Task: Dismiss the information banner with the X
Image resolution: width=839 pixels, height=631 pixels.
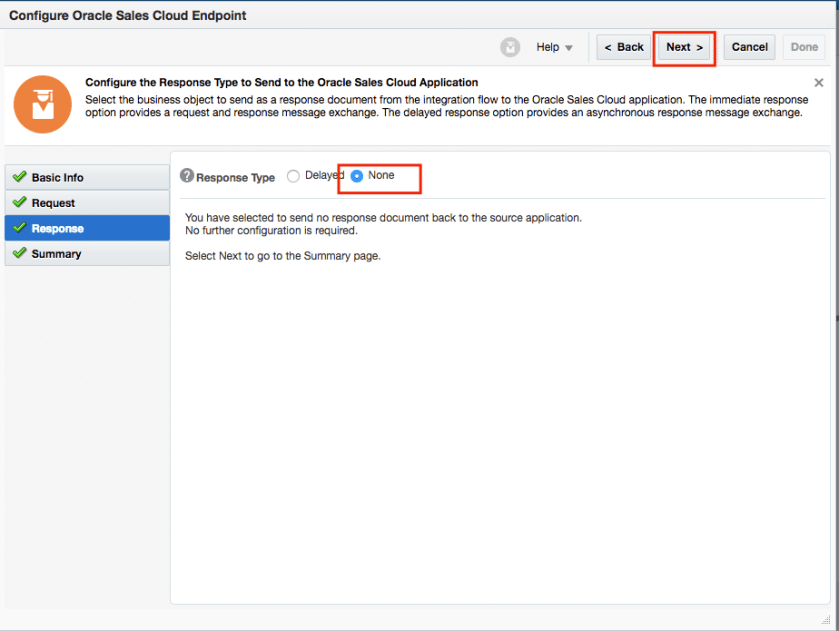Action: pyautogui.click(x=818, y=83)
